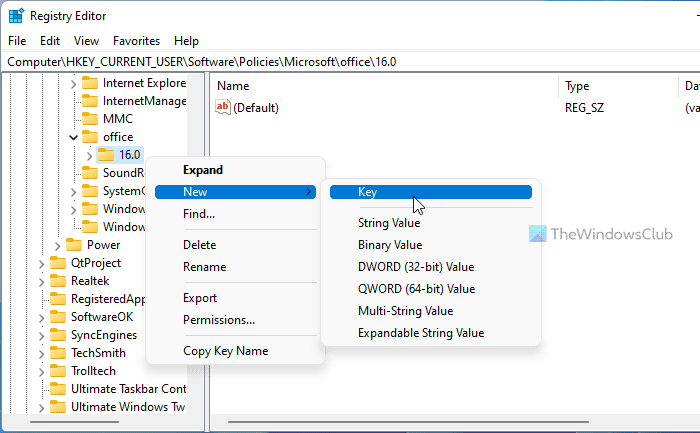The image size is (700, 433).
Task: Create a new Key from submenu
Action: [431, 192]
